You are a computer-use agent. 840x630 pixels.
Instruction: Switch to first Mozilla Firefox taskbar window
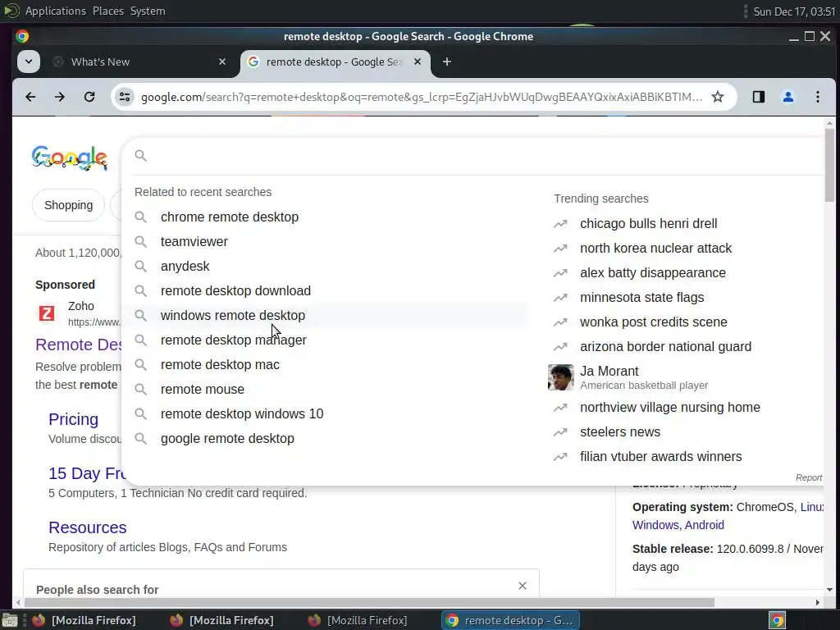(x=84, y=620)
